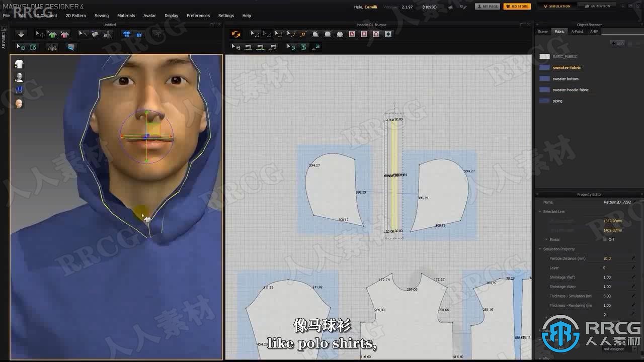
Task: Select the sweater-hoodie-fabric entry
Action: coord(570,90)
